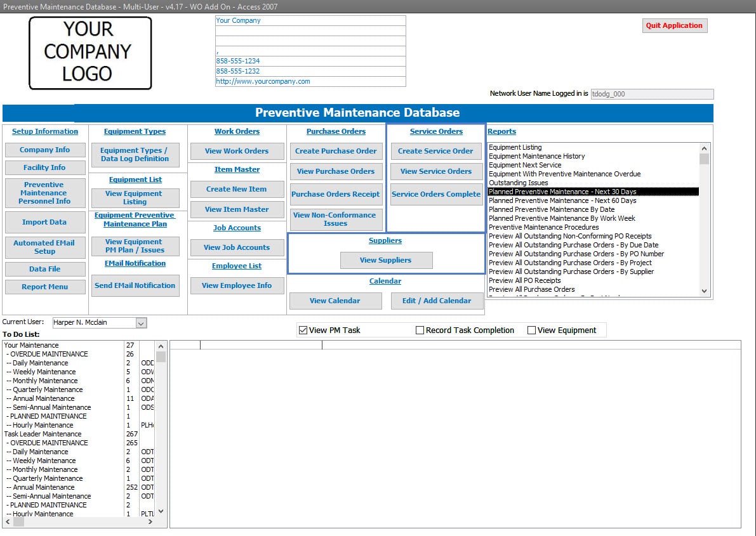Viewport: 756px width, 536px height.
Task: Choose Preview All Outstanding Non-Conforming PO Receipts
Action: (593, 236)
